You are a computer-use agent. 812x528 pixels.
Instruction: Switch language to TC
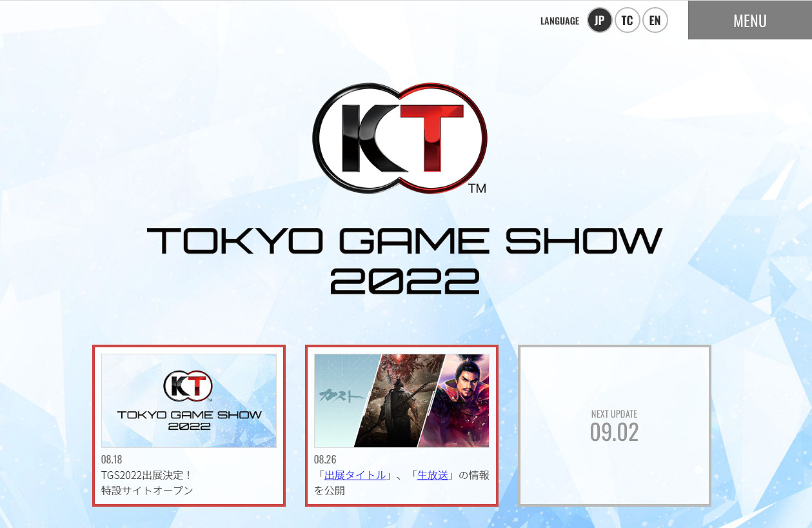(627, 21)
